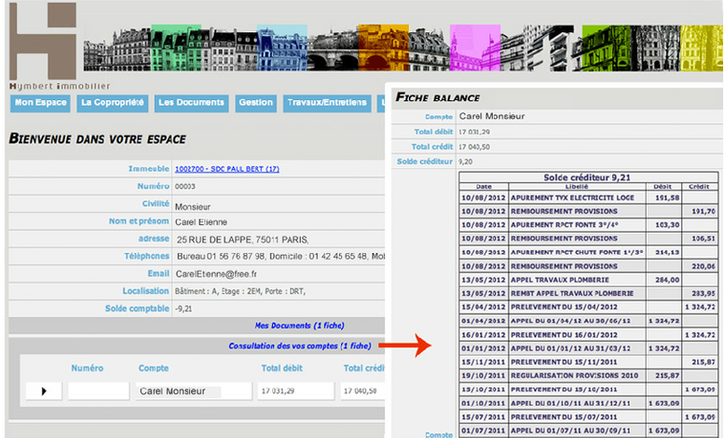Click the 215,87 débit cell
This screenshot has width=724, height=438.
coord(664,376)
